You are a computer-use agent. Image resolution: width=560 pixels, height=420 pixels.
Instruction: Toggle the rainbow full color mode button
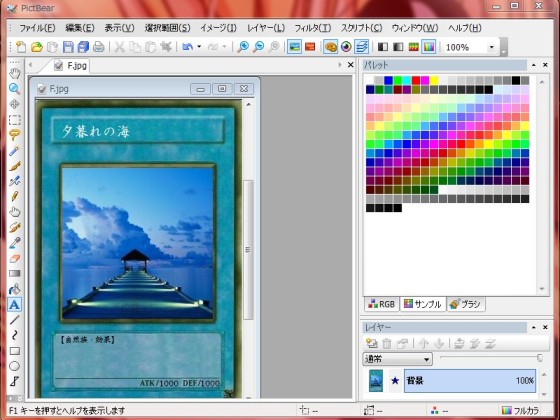pos(429,47)
